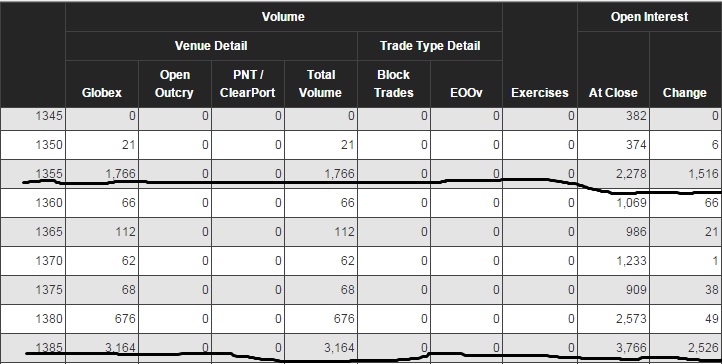The height and width of the screenshot is (364, 722).
Task: Click the Open Interest header
Action: point(649,17)
